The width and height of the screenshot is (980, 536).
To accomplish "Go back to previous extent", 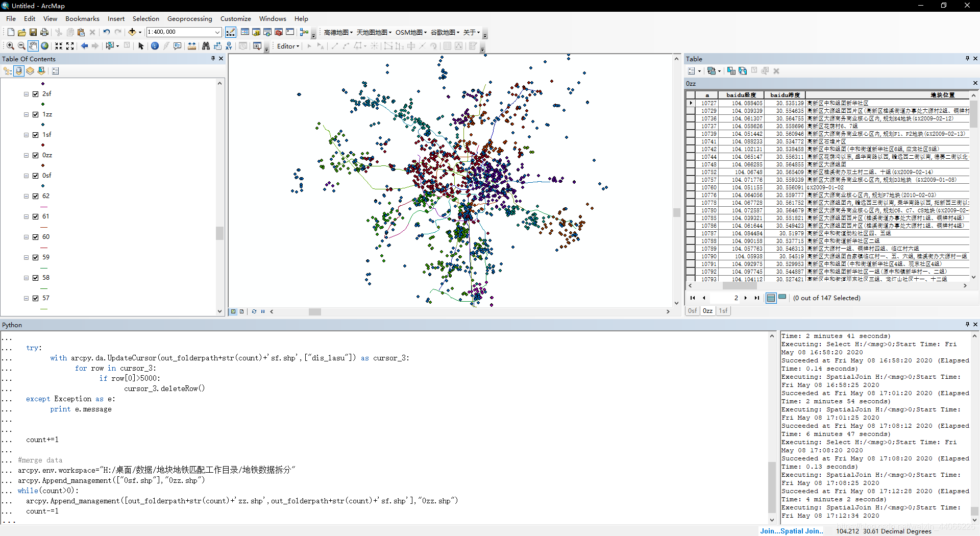I will tap(84, 46).
